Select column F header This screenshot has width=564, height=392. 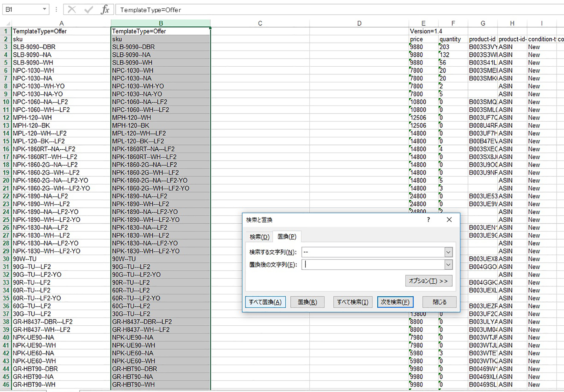point(453,23)
